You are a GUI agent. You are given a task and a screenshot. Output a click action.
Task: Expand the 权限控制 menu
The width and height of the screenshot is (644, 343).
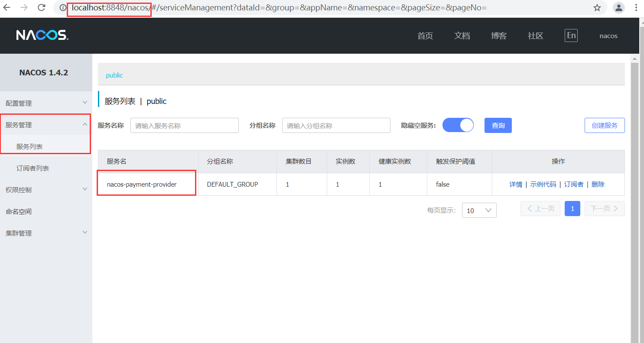[x=46, y=190]
